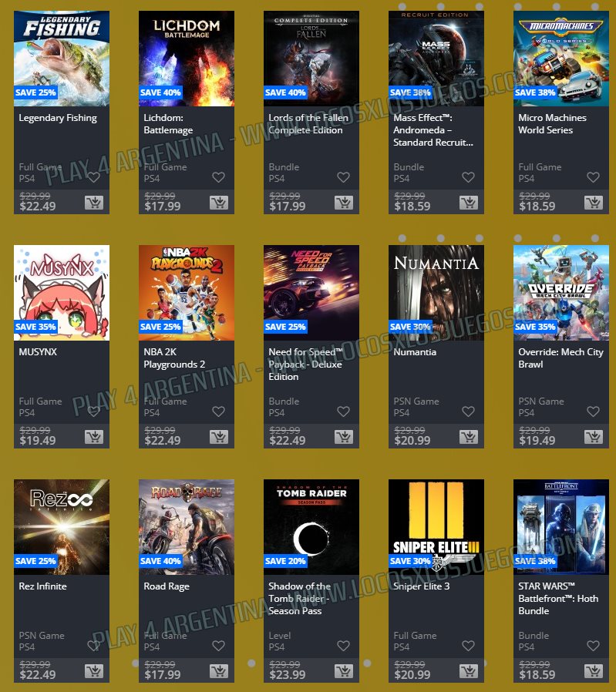This screenshot has height=692, width=616.
Task: Toggle wishlist heart for Need for Speed Payback
Action: [344, 412]
